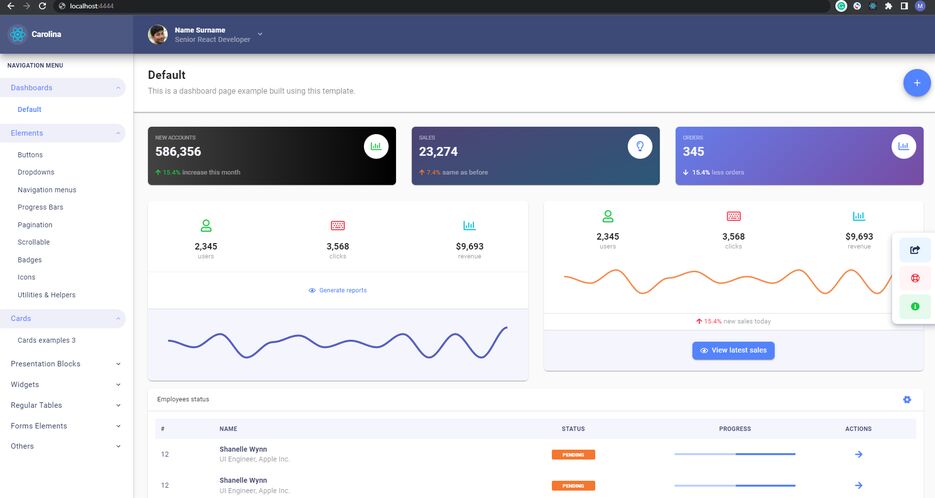The width and height of the screenshot is (935, 498).
Task: Click the red globe icon in side panel
Action: (x=914, y=278)
